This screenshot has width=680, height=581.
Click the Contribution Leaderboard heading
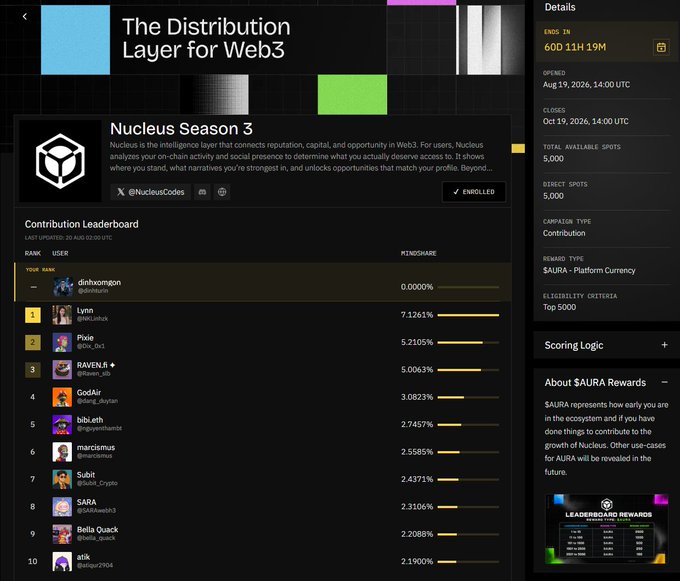82,224
